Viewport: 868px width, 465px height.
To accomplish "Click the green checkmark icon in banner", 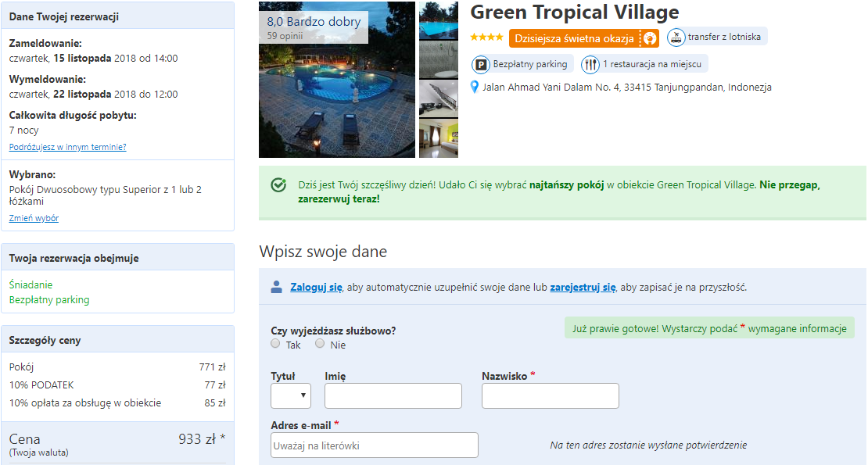I will point(278,184).
